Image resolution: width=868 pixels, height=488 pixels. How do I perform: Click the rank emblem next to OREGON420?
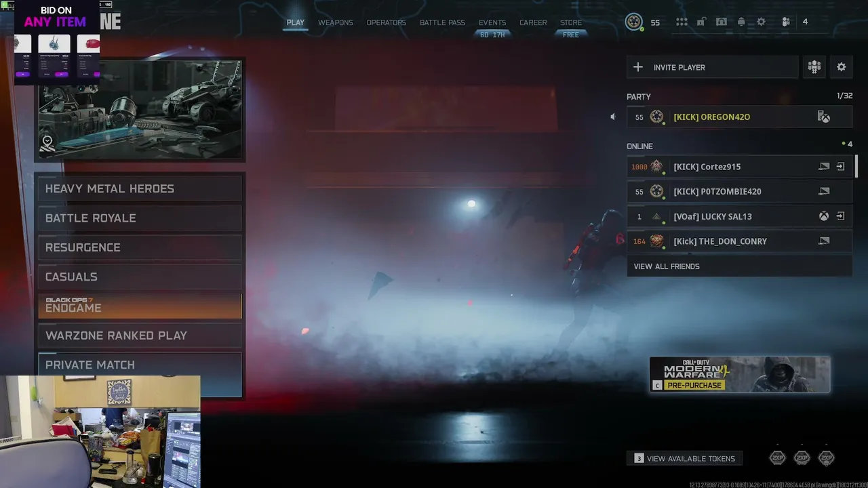[x=656, y=117]
